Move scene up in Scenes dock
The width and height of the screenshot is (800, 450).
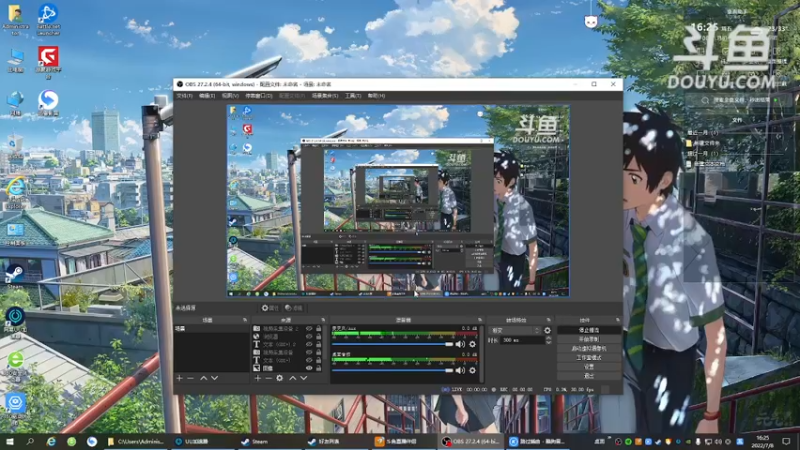[x=204, y=378]
